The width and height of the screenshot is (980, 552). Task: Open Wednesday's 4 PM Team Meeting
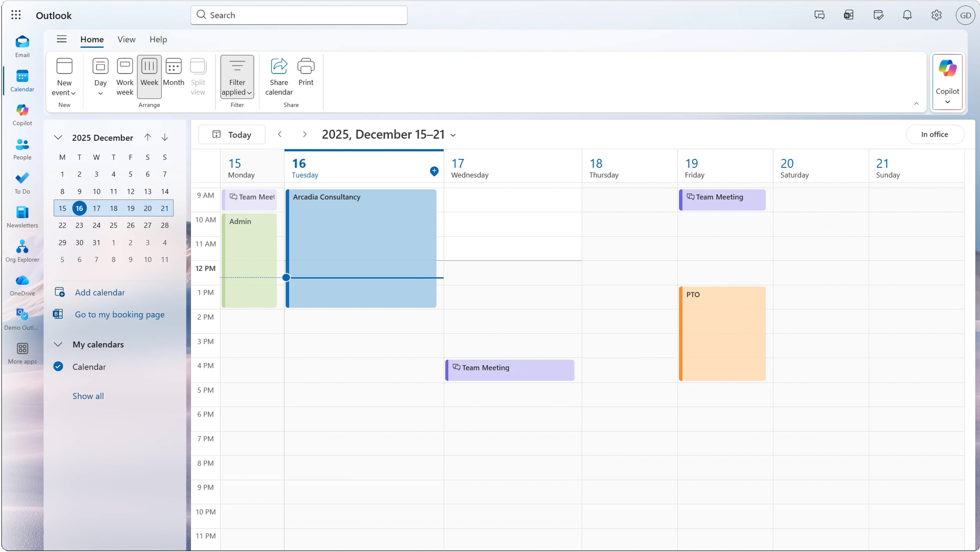click(510, 370)
